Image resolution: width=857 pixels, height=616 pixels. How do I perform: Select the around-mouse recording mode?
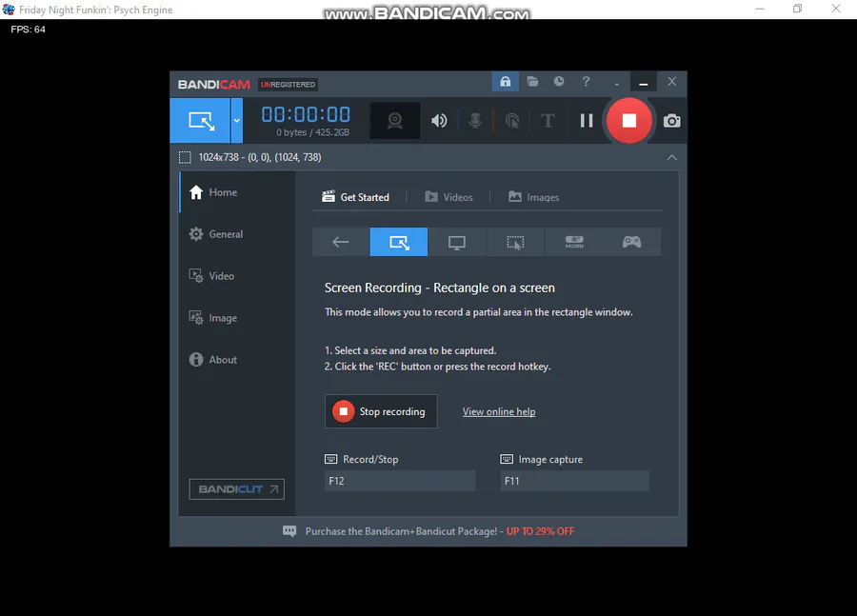[515, 242]
